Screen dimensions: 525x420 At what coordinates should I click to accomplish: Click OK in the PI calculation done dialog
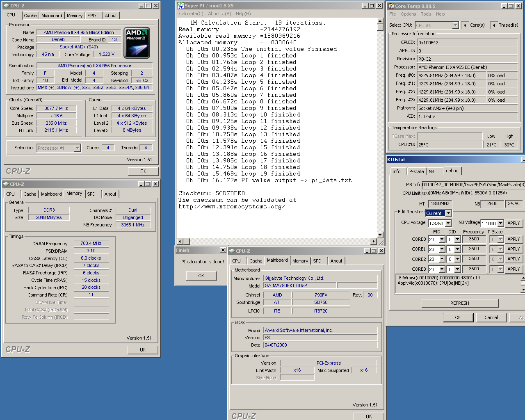[201, 276]
